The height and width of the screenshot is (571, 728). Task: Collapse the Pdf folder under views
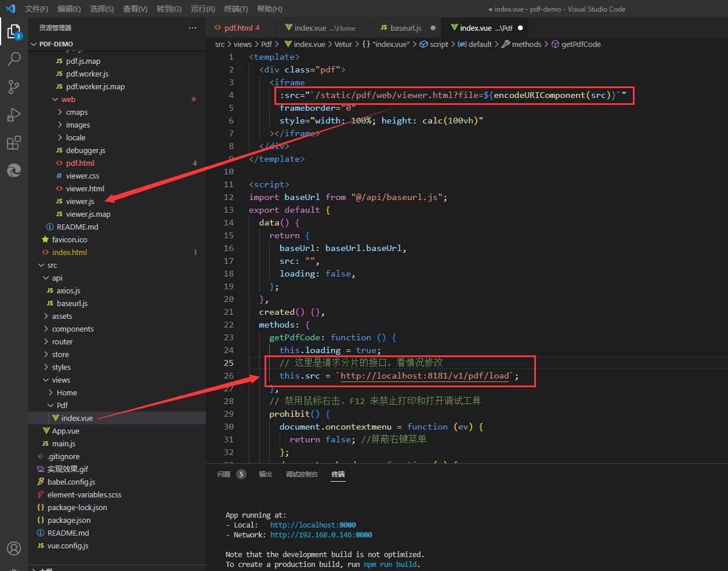117,405
